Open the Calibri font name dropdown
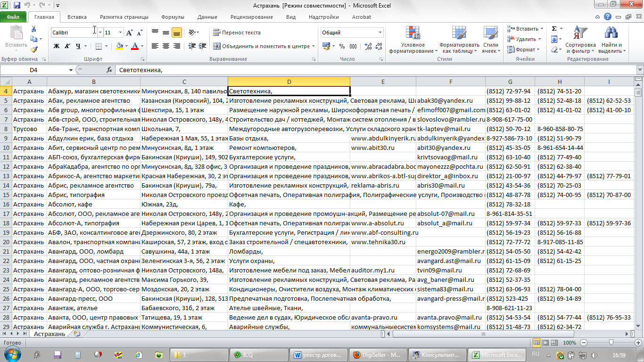The height and width of the screenshot is (362, 644). point(100,33)
